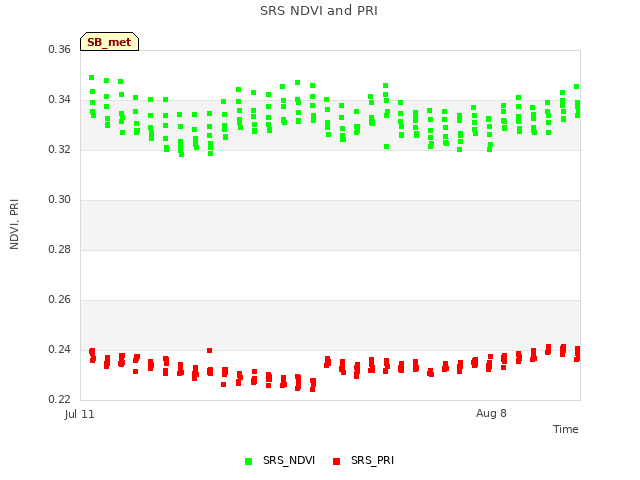The width and height of the screenshot is (640, 480).
Task: Click the 0.32 y-axis value
Action: click(x=60, y=149)
